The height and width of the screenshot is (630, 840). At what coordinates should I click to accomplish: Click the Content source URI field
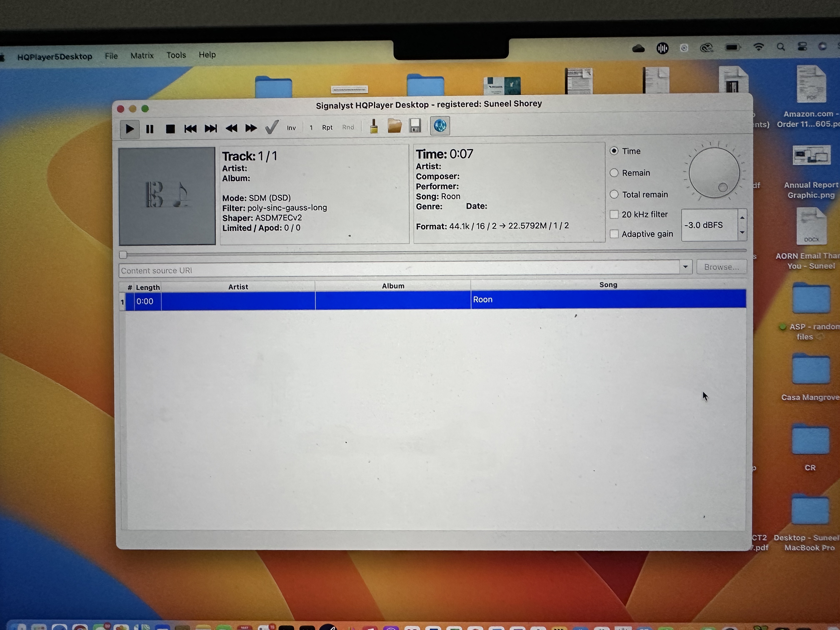(x=399, y=269)
